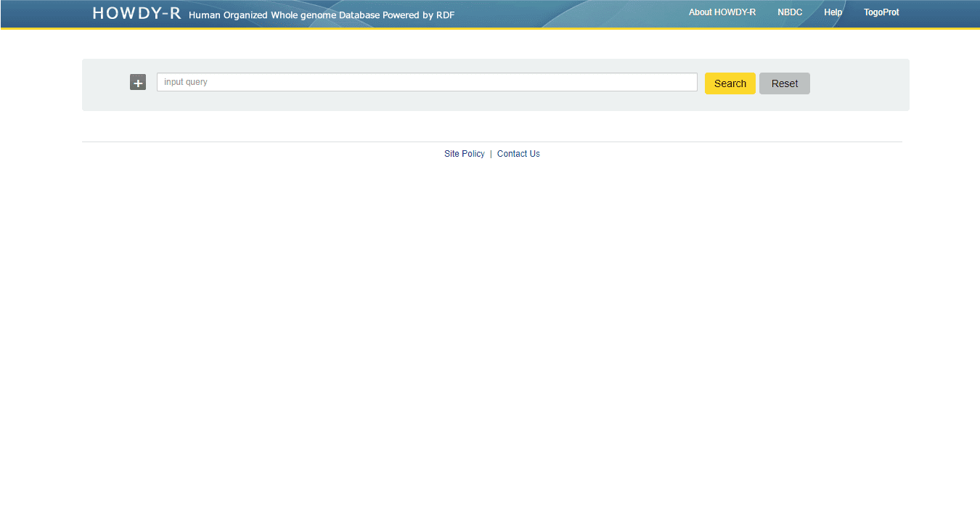Click the plus icon to add query field

tap(138, 83)
